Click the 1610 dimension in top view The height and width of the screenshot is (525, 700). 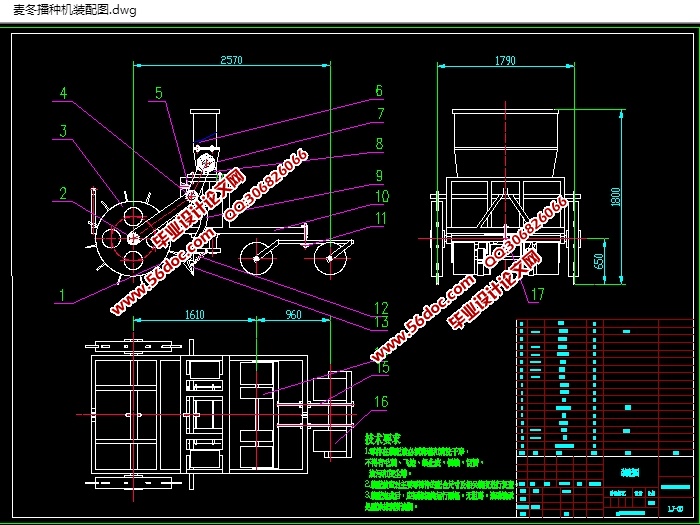(194, 315)
